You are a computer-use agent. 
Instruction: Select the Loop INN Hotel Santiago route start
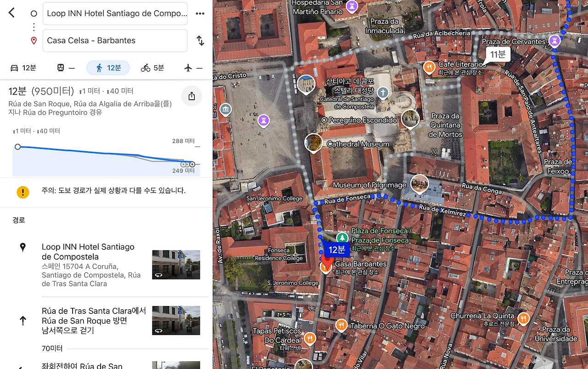(88, 252)
